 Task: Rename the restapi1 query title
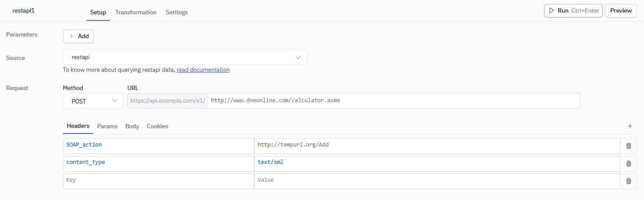(x=23, y=10)
